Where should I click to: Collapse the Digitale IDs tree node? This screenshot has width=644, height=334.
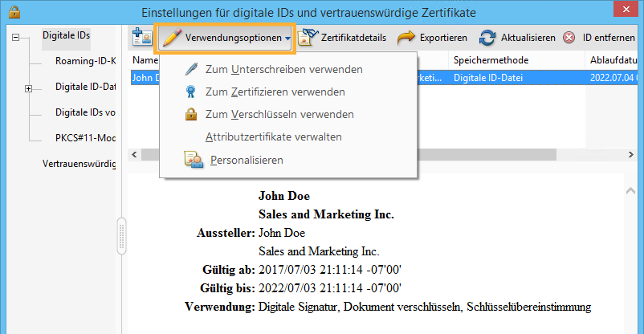(x=16, y=38)
